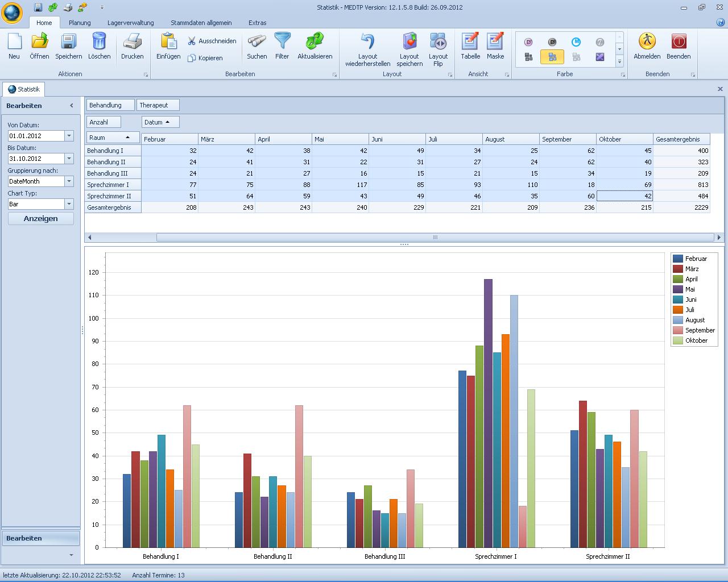Click the table's horizontal scrollbar
This screenshot has width=728, height=582.
click(435, 238)
